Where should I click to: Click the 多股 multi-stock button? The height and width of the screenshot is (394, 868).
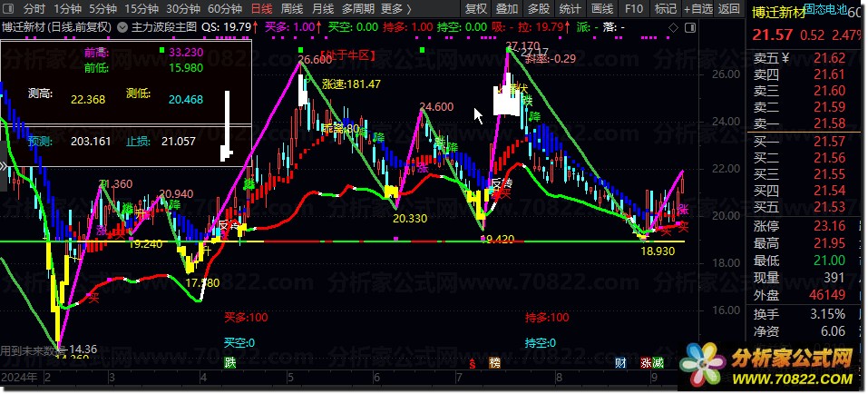(x=539, y=9)
